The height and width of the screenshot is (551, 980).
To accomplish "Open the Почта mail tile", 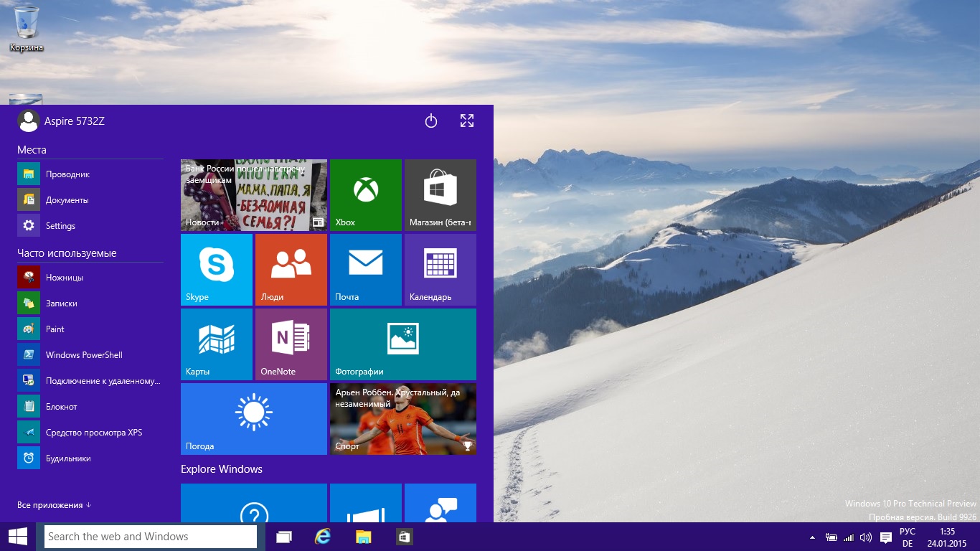I will pos(366,269).
